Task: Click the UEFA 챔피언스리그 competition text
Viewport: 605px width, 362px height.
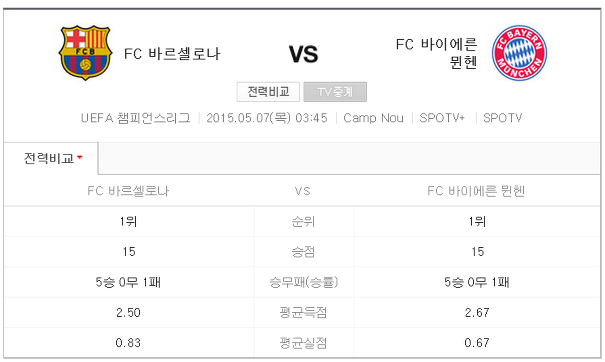Action: pyautogui.click(x=136, y=118)
